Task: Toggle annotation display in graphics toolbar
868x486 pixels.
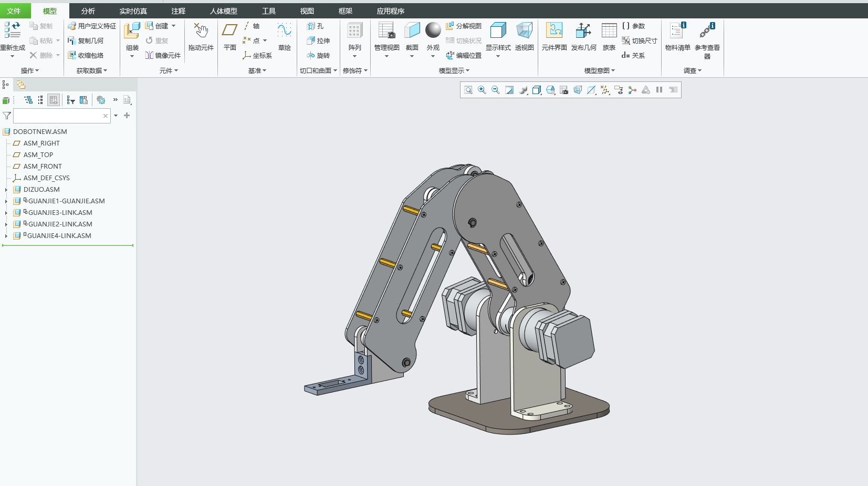Action: click(619, 90)
